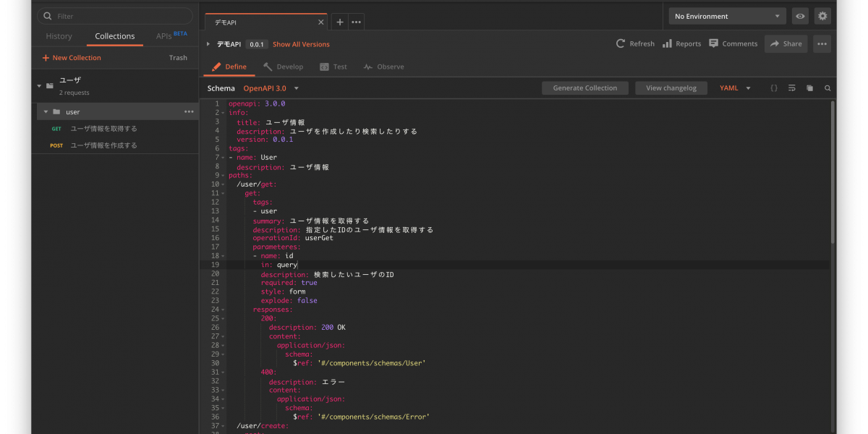Open the environment settings gear icon
The width and height of the screenshot is (868, 434).
coord(822,16)
